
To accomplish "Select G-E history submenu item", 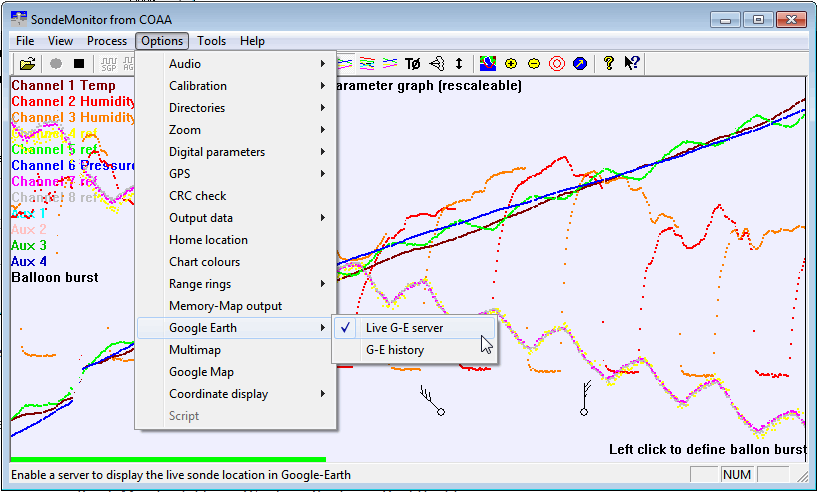I will coord(414,350).
